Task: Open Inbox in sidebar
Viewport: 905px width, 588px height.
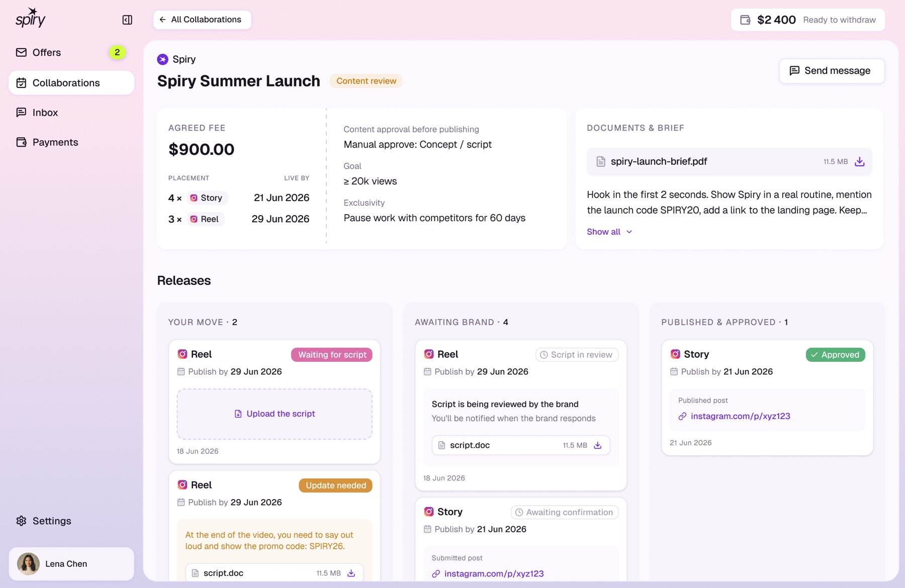Action: coord(71,113)
